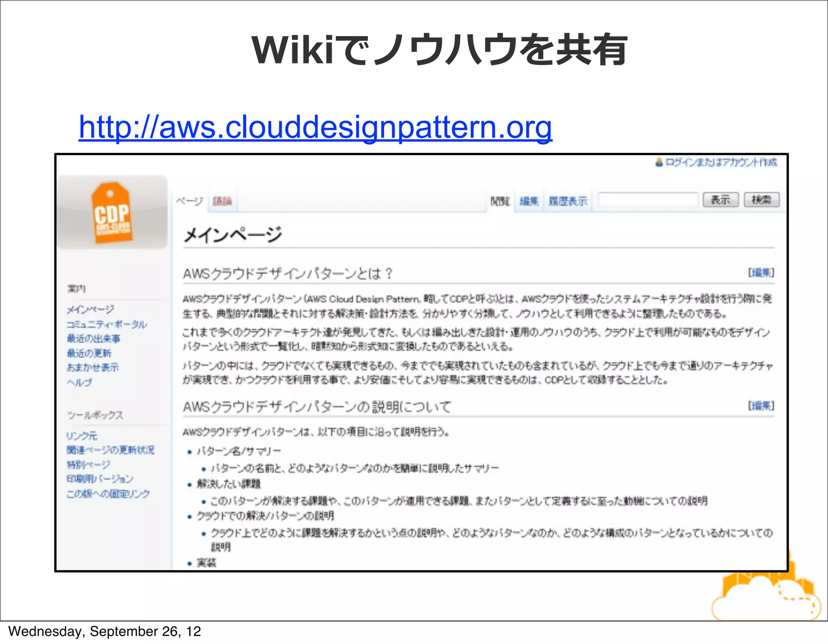Open 関連ページの更新状況 toolbox link
This screenshot has height=644, width=828.
coord(110,450)
